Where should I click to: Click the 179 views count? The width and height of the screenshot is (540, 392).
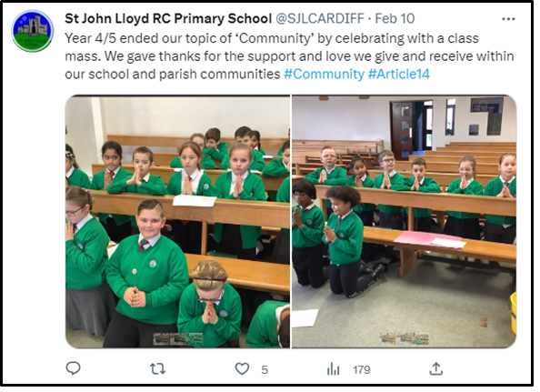coord(362,369)
